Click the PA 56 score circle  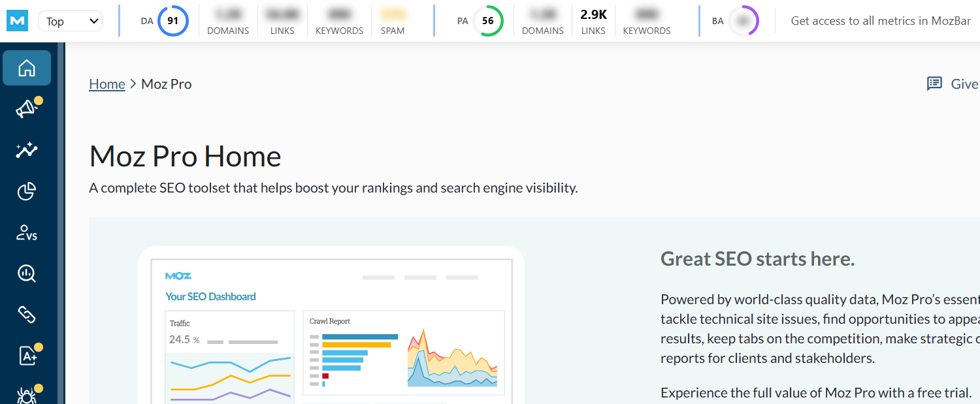488,21
